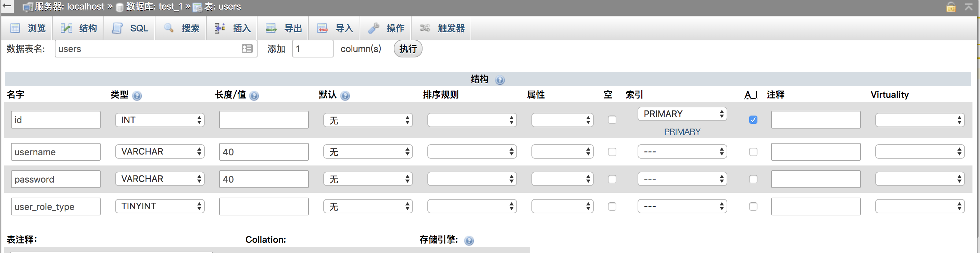
Task: Click the server icon next to localhost
Action: click(x=27, y=7)
